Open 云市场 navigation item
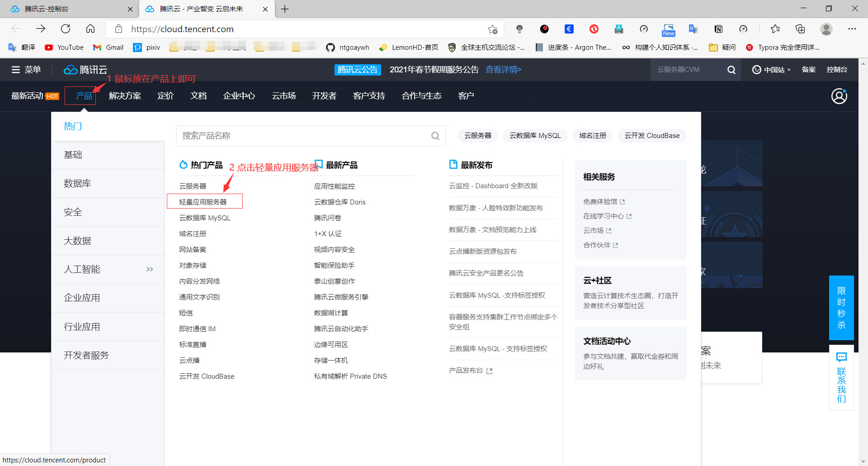This screenshot has width=868, height=466. (x=284, y=96)
